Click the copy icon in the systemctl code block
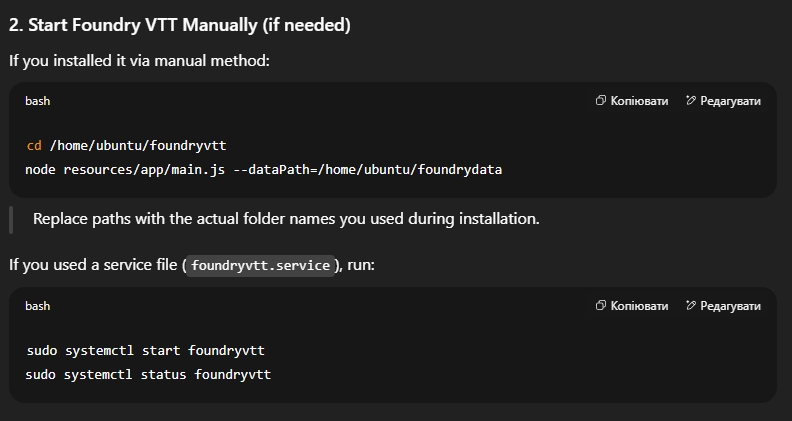This screenshot has height=421, width=792. coord(600,305)
